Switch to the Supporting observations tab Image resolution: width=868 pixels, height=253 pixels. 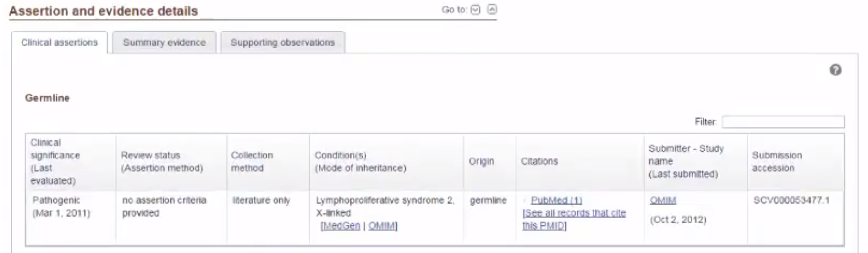[x=283, y=42]
